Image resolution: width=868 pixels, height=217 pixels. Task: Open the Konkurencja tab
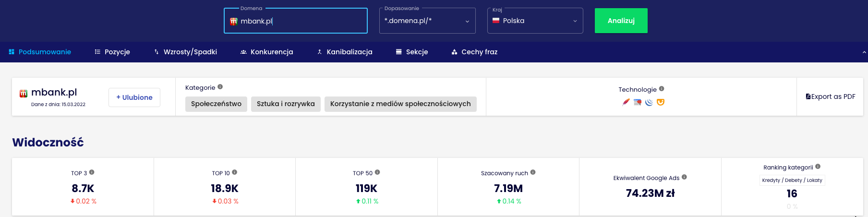[266, 52]
